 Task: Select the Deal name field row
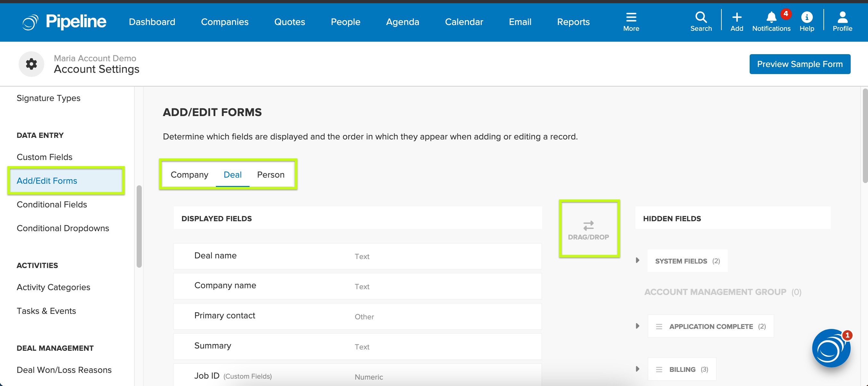pos(358,256)
